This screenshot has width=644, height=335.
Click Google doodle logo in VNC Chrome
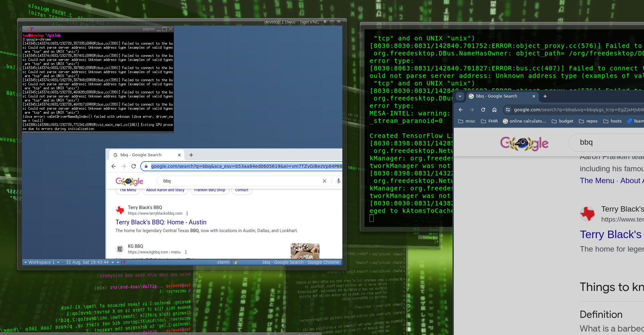tap(129, 181)
